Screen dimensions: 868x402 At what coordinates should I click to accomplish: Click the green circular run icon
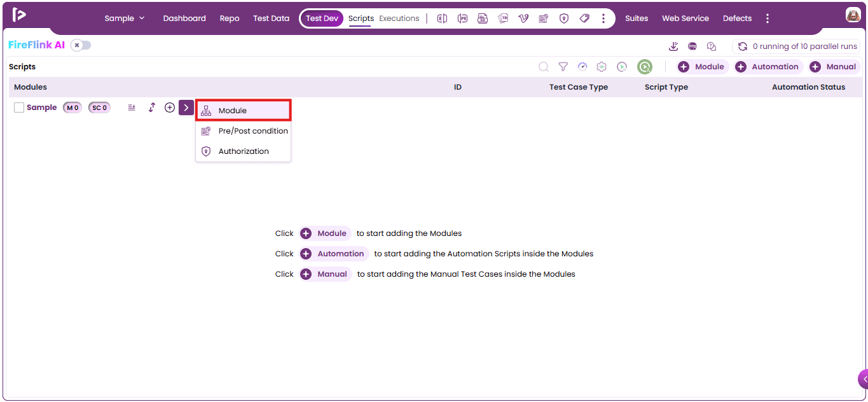(x=645, y=67)
